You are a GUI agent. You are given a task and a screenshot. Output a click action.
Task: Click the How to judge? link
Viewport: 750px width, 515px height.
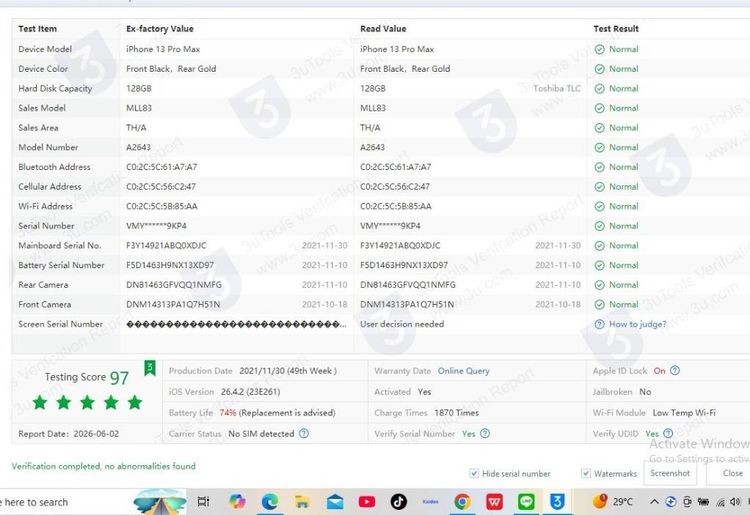point(637,324)
